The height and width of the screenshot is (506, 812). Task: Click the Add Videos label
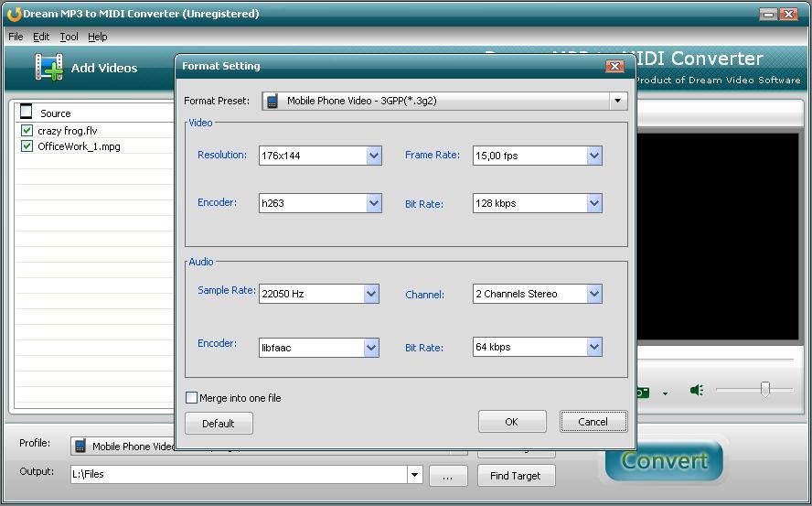pyautogui.click(x=104, y=68)
